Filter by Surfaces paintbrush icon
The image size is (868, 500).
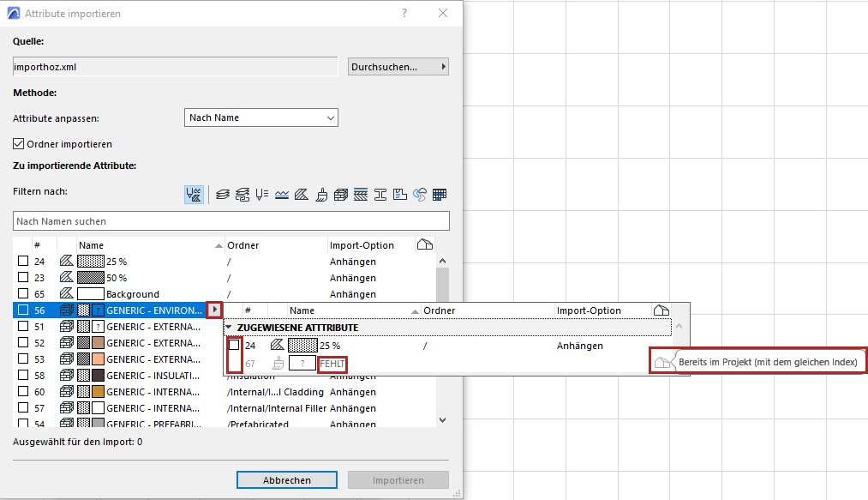[321, 195]
